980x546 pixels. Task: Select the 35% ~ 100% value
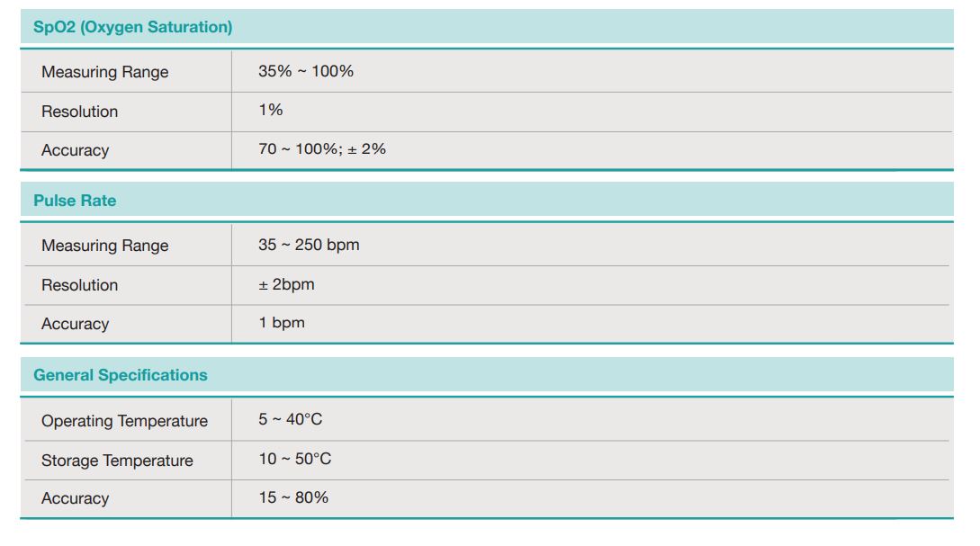306,71
